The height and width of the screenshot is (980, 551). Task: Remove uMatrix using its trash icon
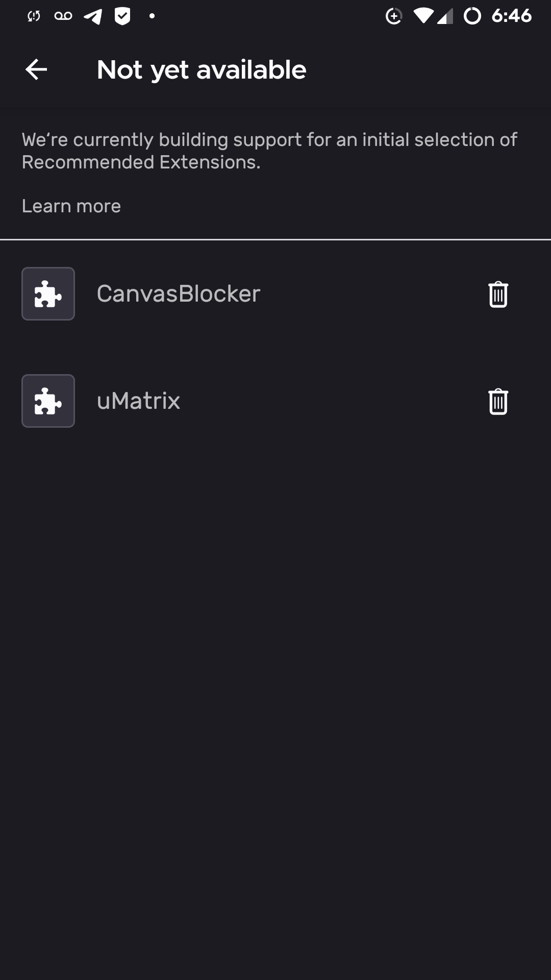(498, 401)
